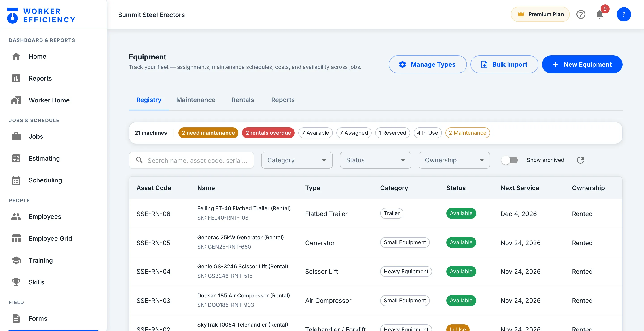Click the Manage Types button

click(x=427, y=64)
